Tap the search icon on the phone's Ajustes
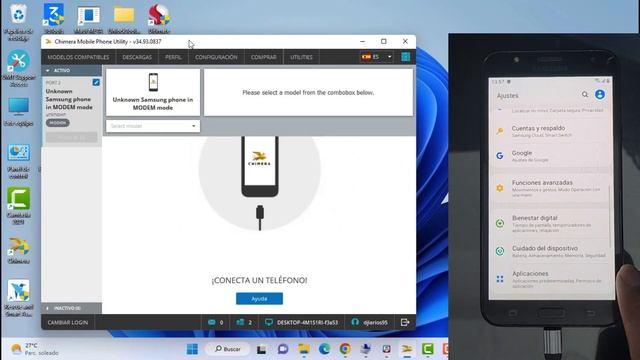This screenshot has width=640, height=360. click(585, 95)
